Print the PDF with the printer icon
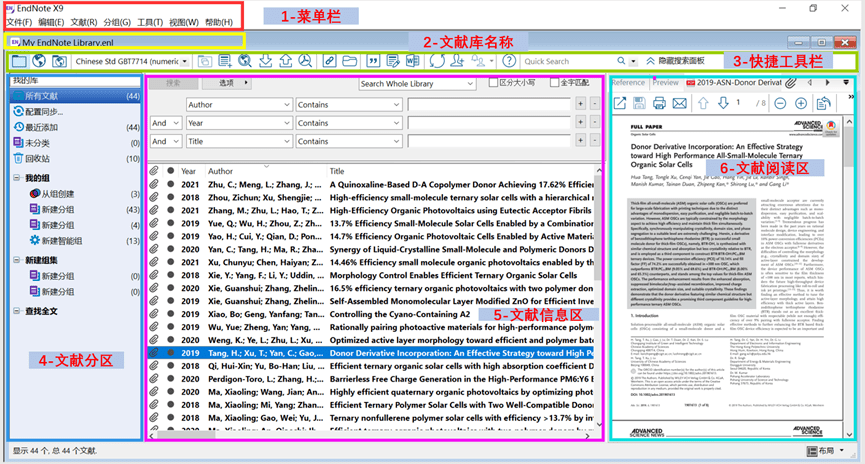The image size is (865, 464). tap(659, 103)
